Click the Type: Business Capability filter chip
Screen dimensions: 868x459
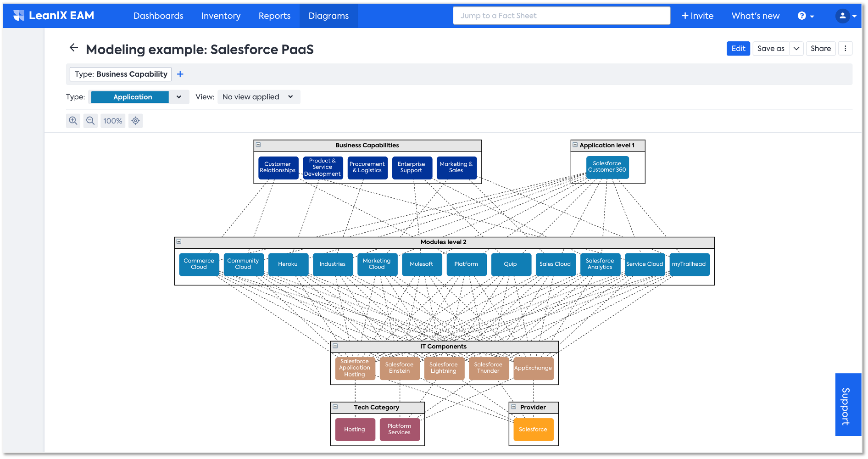(x=121, y=74)
